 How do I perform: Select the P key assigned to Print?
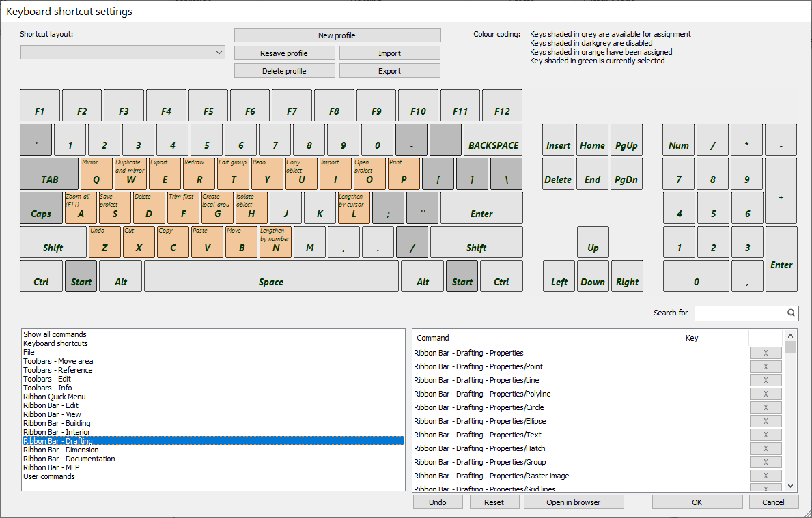tap(404, 173)
